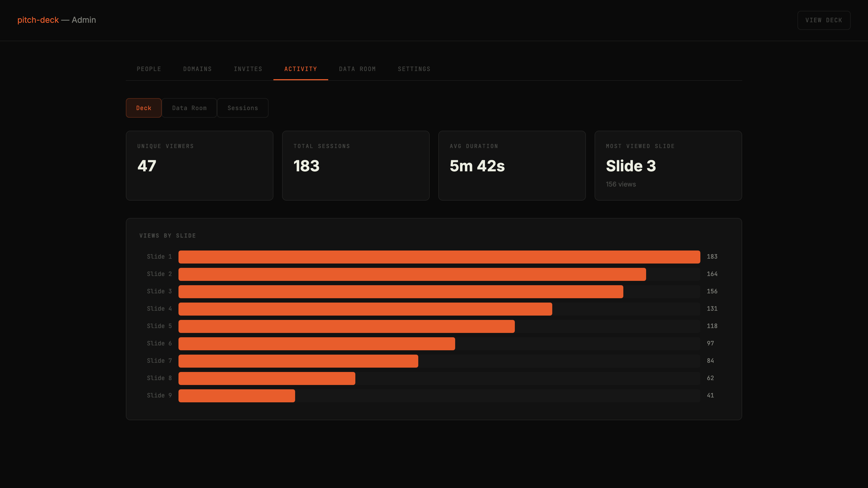868x488 pixels.
Task: Select the UNIQUE VIEWERS stat card
Action: (199, 166)
